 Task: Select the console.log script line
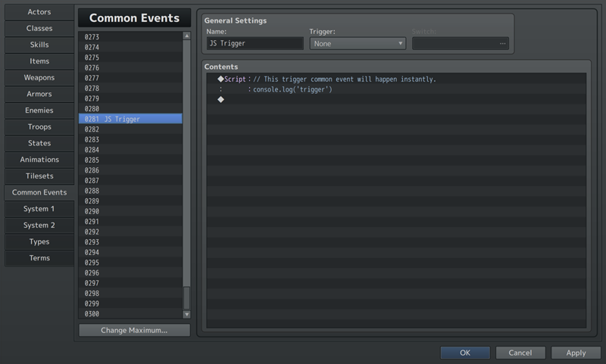coord(396,89)
